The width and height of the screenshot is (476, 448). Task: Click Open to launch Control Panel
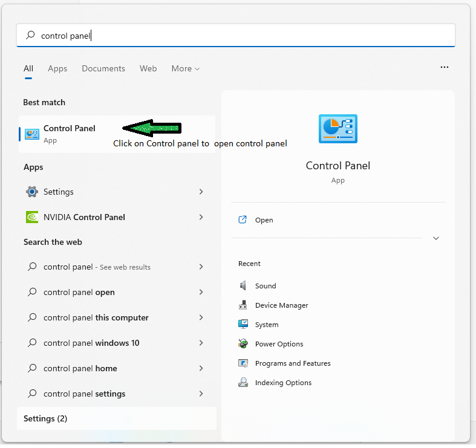(264, 220)
